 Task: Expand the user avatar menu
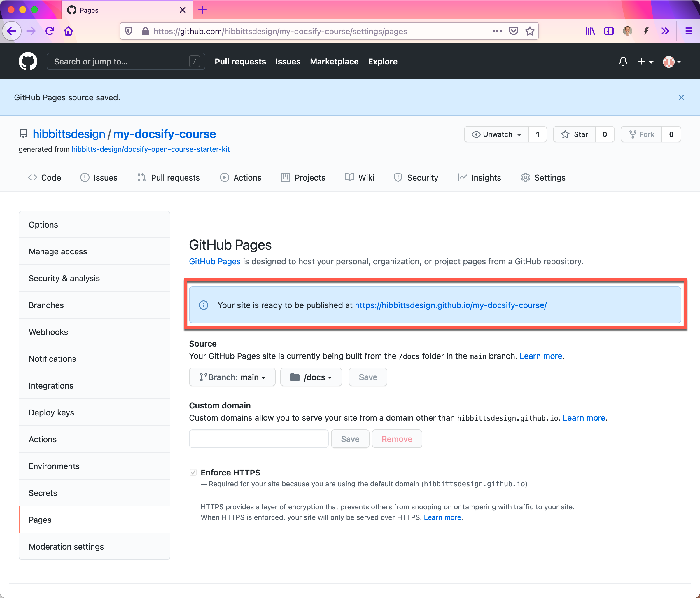tap(672, 62)
